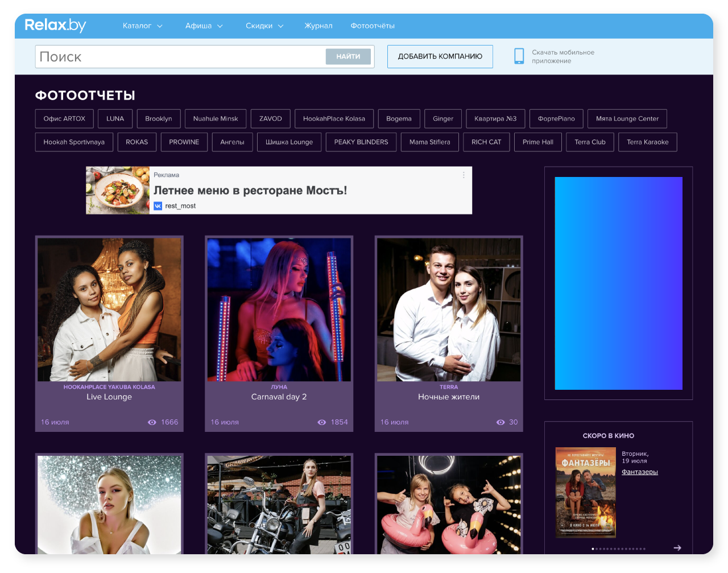Screen dimensions: 728x573
Task: Select the Nuahule Minsk tag
Action: click(x=216, y=118)
